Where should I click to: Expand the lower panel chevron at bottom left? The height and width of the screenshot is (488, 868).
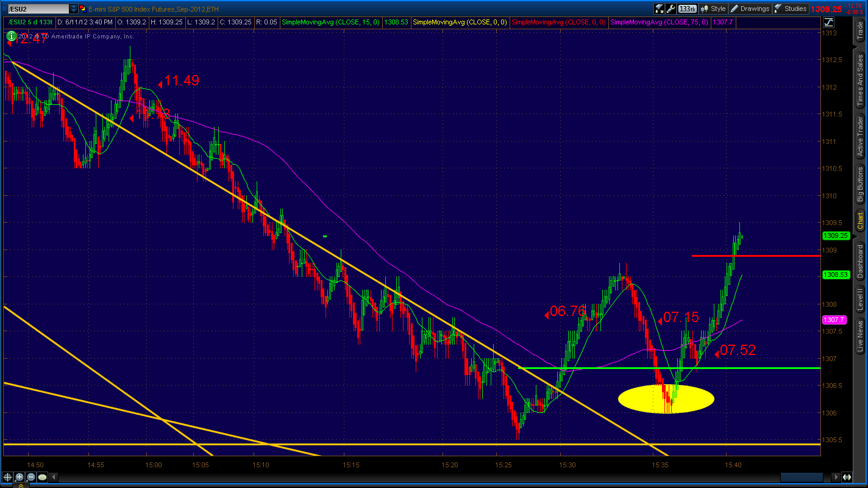click(21, 486)
